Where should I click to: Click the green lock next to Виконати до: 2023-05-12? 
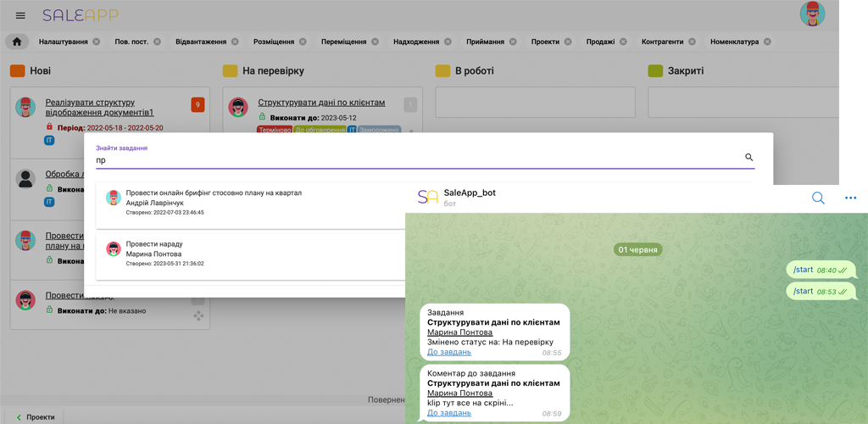(x=263, y=117)
